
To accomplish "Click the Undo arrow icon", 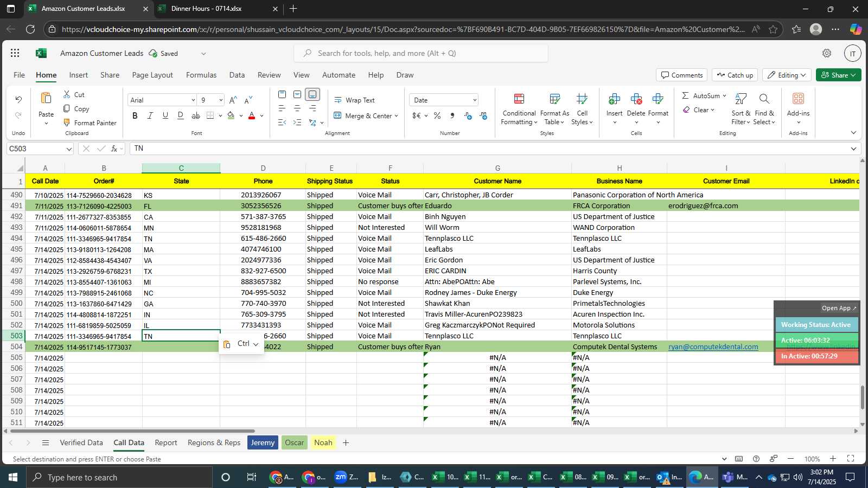I will click(x=18, y=99).
